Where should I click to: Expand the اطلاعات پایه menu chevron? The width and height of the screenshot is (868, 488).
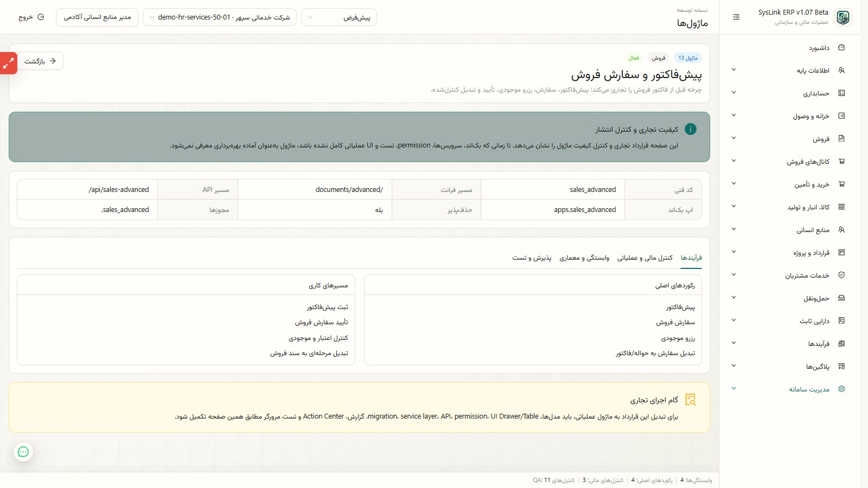point(733,70)
